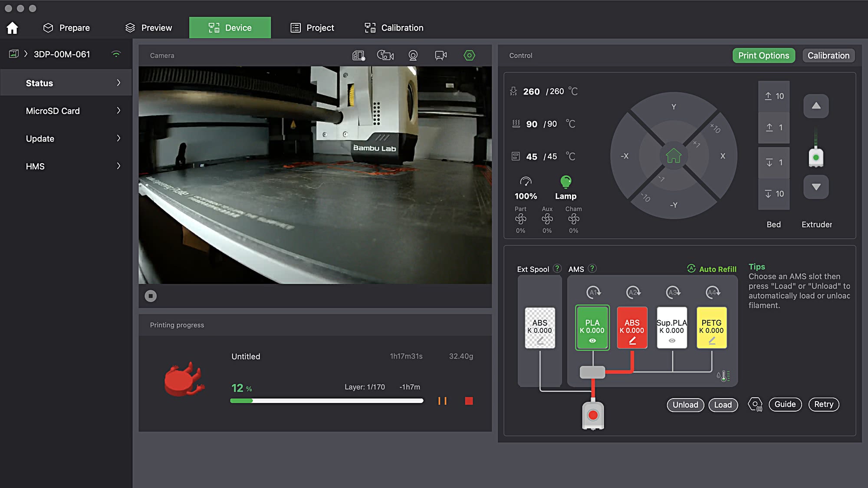The height and width of the screenshot is (488, 868).
Task: Open AMS help question mark icon
Action: point(592,268)
